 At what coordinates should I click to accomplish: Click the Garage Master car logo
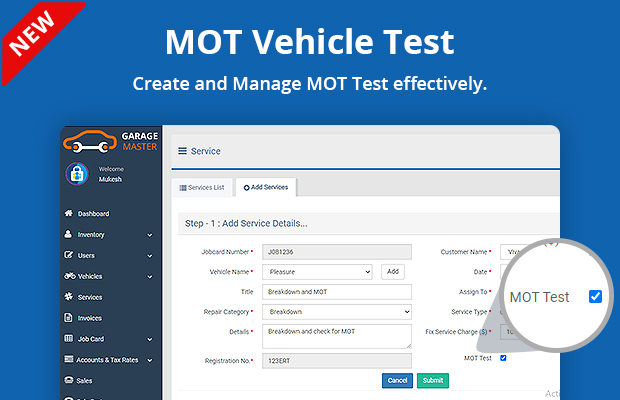click(x=91, y=143)
